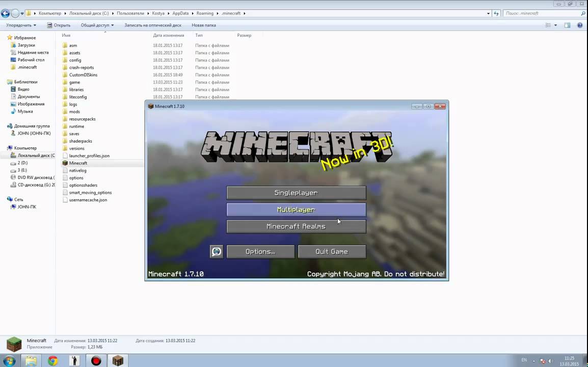This screenshot has width=588, height=367.
Task: Select Музыка library
Action: coord(25,112)
